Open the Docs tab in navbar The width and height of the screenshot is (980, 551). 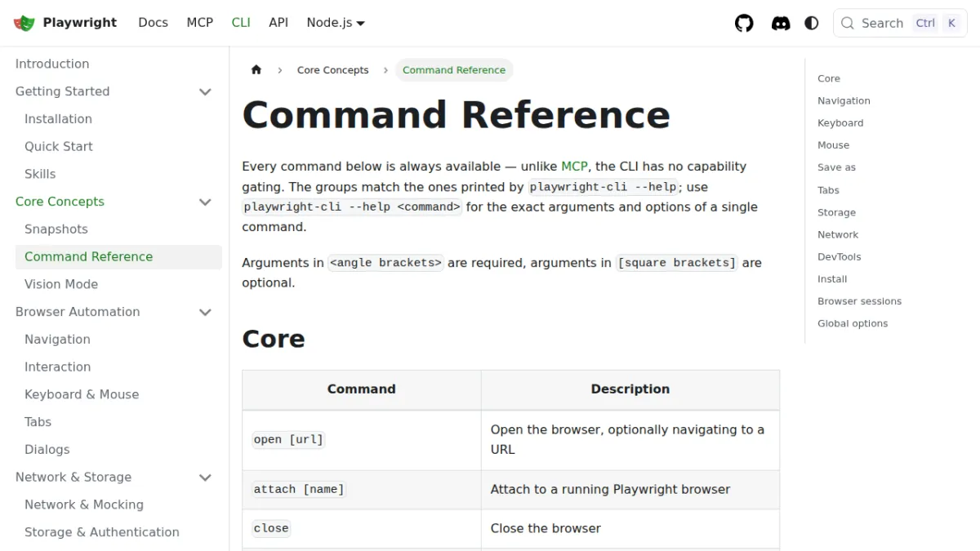pos(153,23)
